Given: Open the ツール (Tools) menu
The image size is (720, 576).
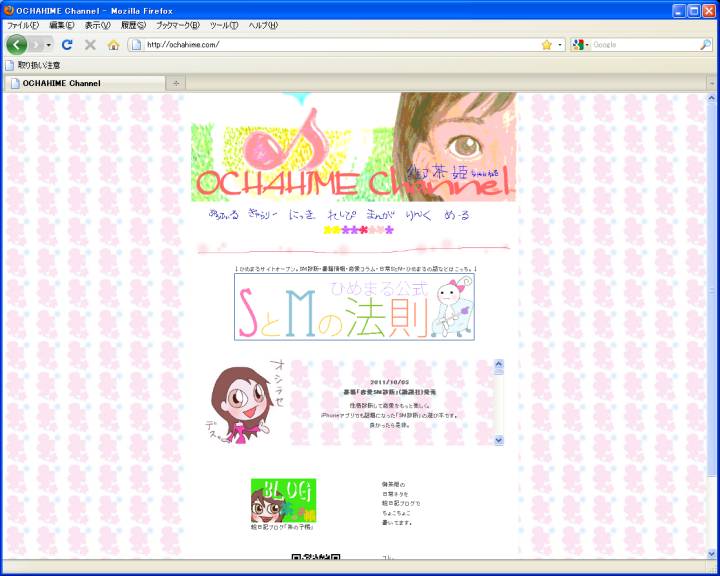Looking at the screenshot, I should [223, 25].
